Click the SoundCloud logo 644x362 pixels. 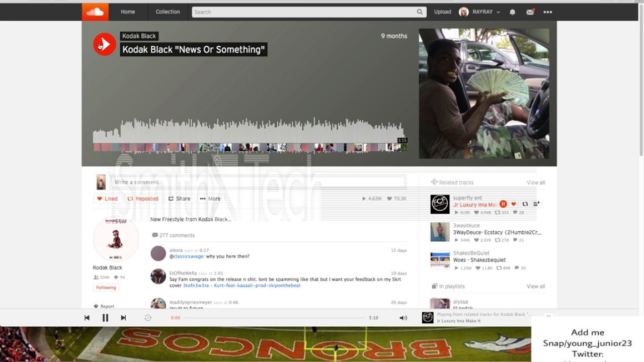click(x=95, y=12)
